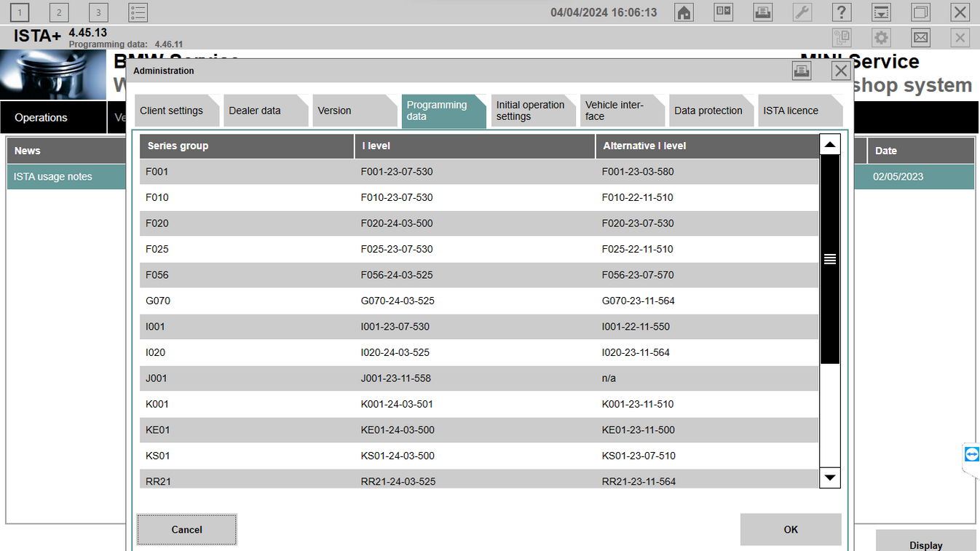Image resolution: width=980 pixels, height=551 pixels.
Task: Click the TeamViewer arrow icon on the right edge
Action: coord(971,454)
